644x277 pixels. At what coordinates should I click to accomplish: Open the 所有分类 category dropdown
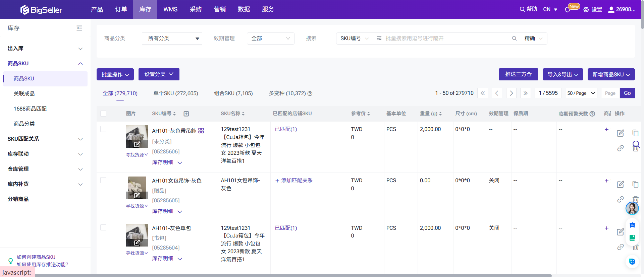click(x=172, y=39)
